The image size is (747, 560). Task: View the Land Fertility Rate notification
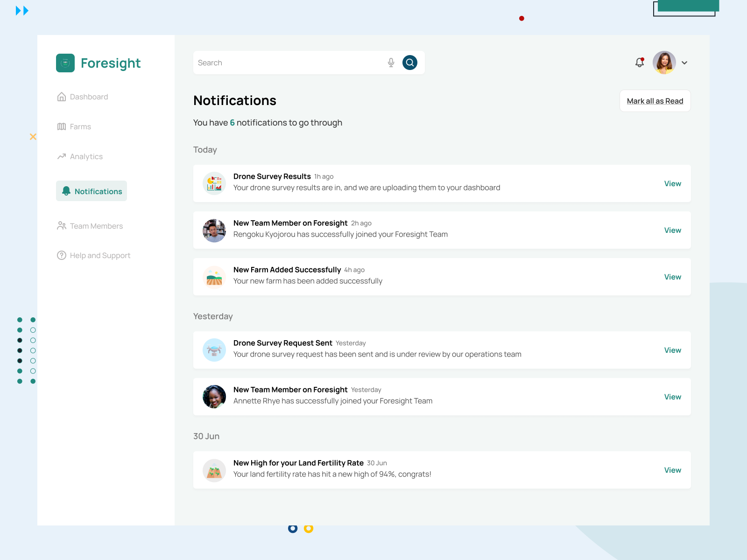pos(672,470)
